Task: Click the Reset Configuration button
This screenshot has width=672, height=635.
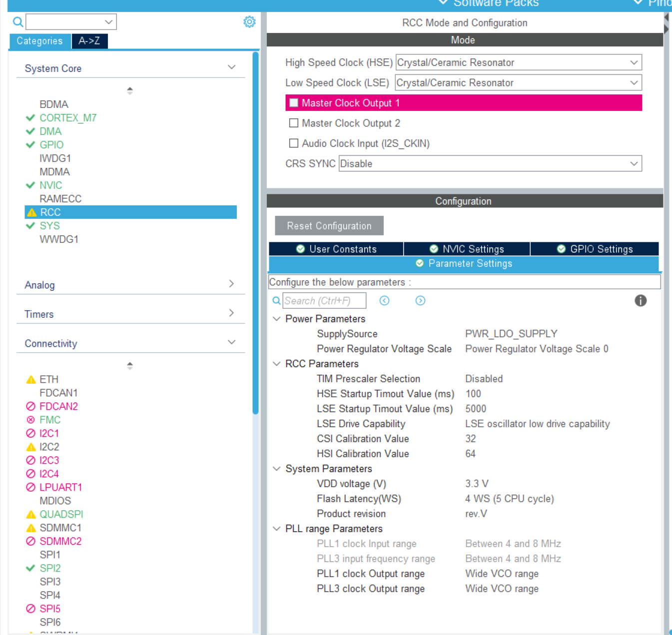Action: pos(329,225)
